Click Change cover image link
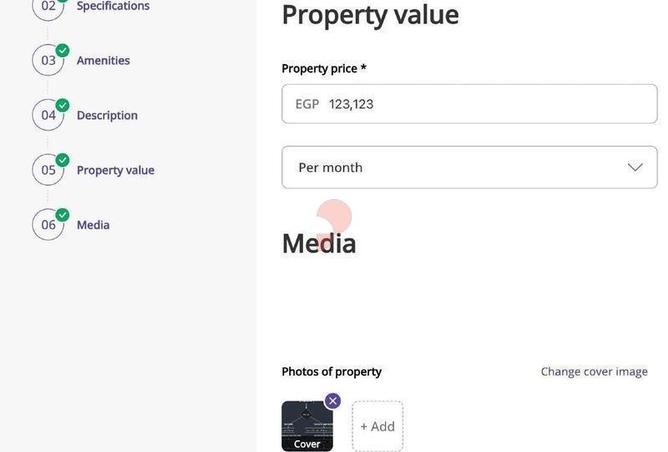 (x=594, y=371)
